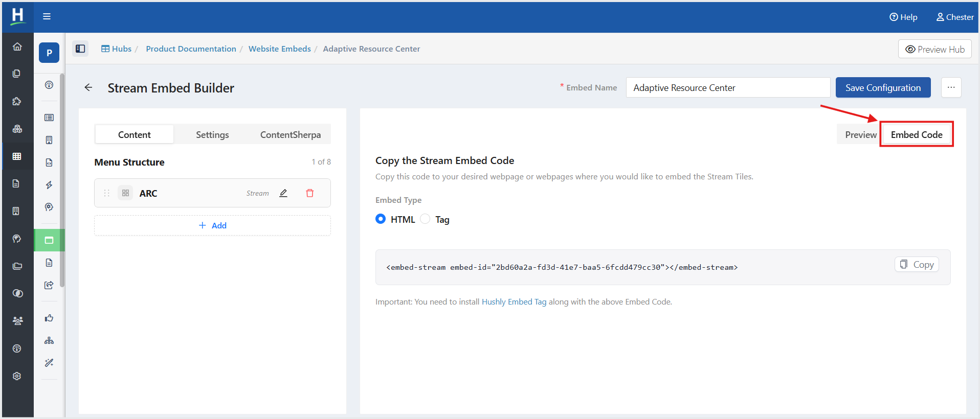Open the document icon in dark sidebar
Viewport: 980px width, 419px height.
pos(17,183)
